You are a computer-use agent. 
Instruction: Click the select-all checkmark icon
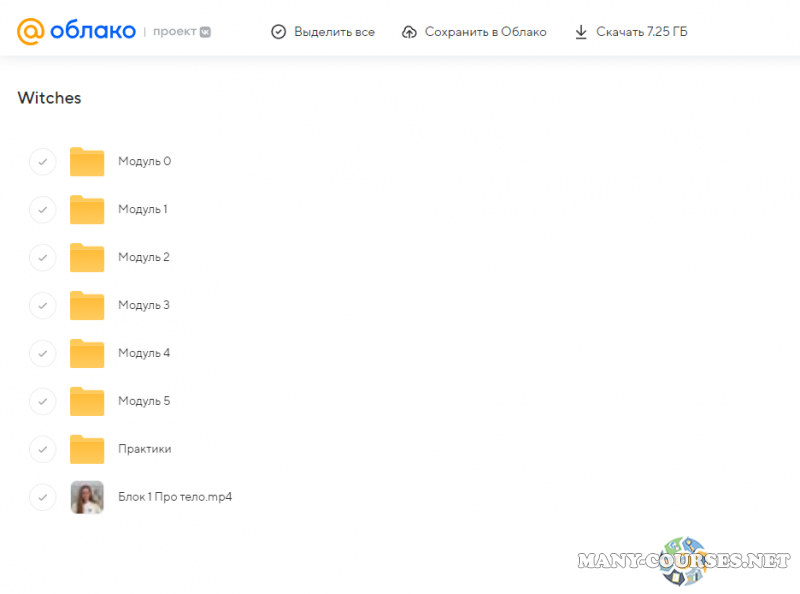point(279,32)
